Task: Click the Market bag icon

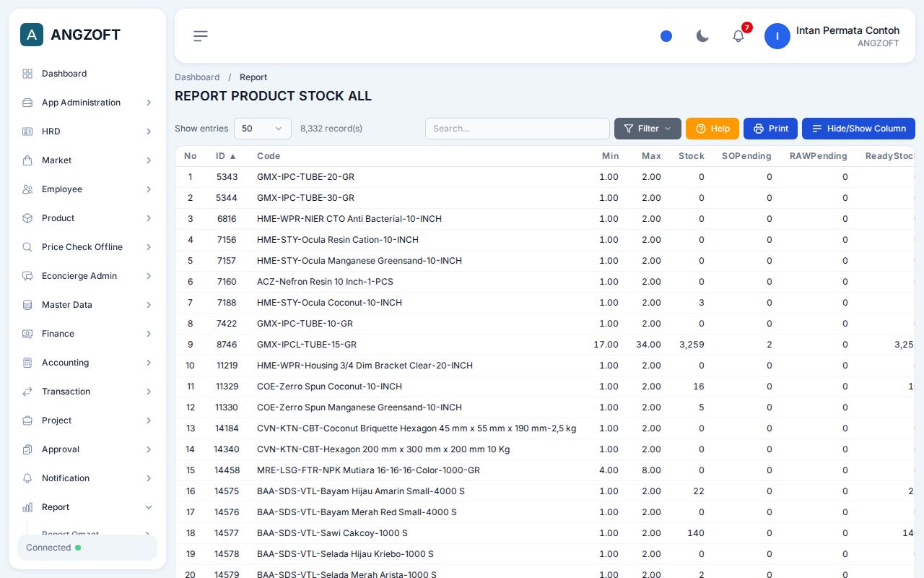Action: coord(27,160)
